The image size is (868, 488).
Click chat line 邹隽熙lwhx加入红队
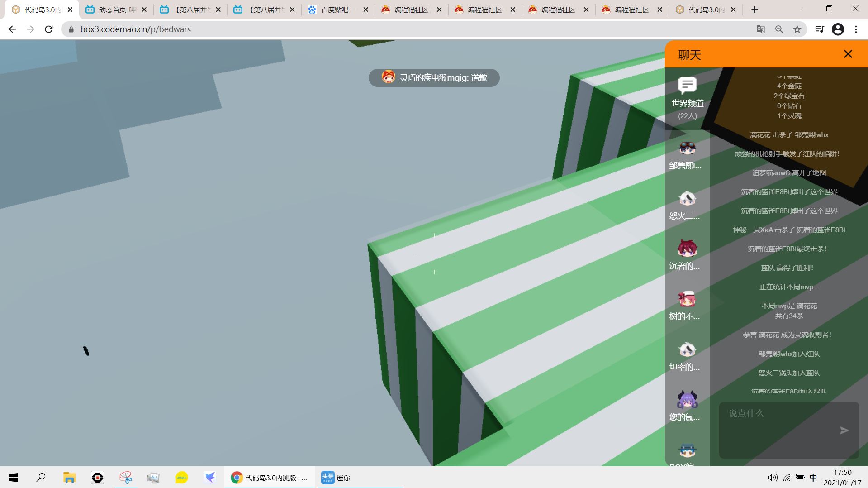[x=789, y=354]
